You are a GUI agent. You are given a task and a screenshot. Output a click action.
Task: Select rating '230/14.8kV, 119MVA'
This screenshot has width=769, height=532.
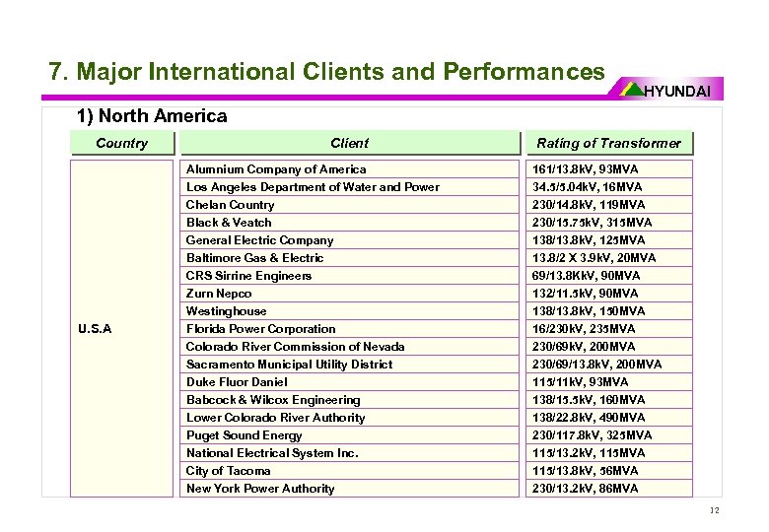[609, 204]
